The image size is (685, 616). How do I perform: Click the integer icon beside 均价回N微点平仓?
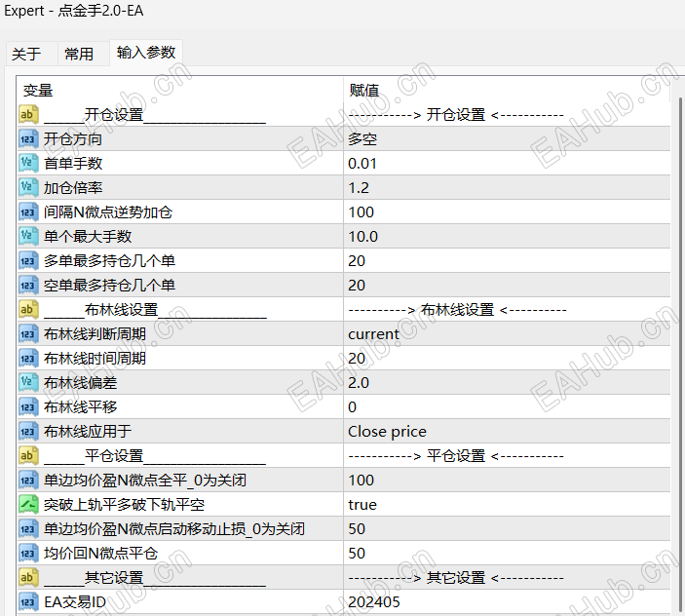click(x=29, y=554)
